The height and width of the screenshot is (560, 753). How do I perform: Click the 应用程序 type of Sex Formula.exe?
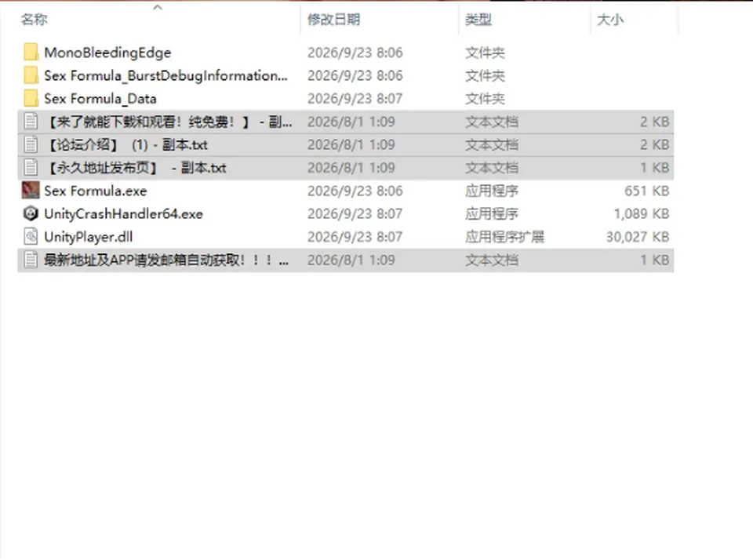492,191
